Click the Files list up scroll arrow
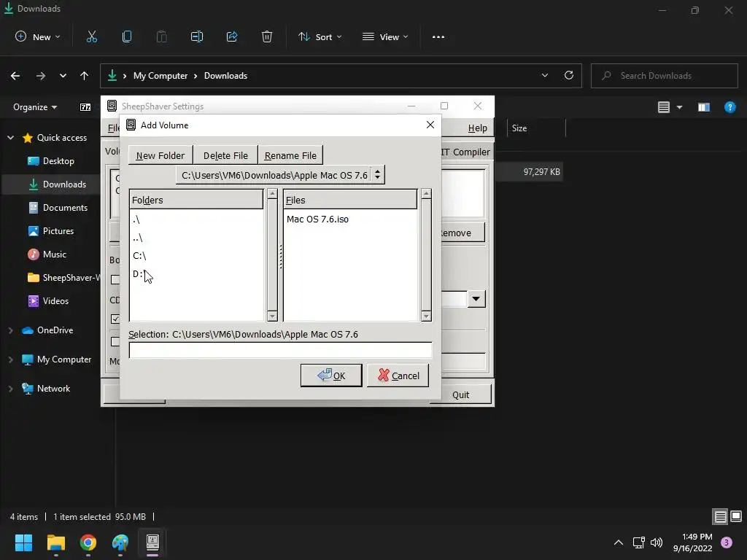The width and height of the screenshot is (747, 560). (x=426, y=194)
